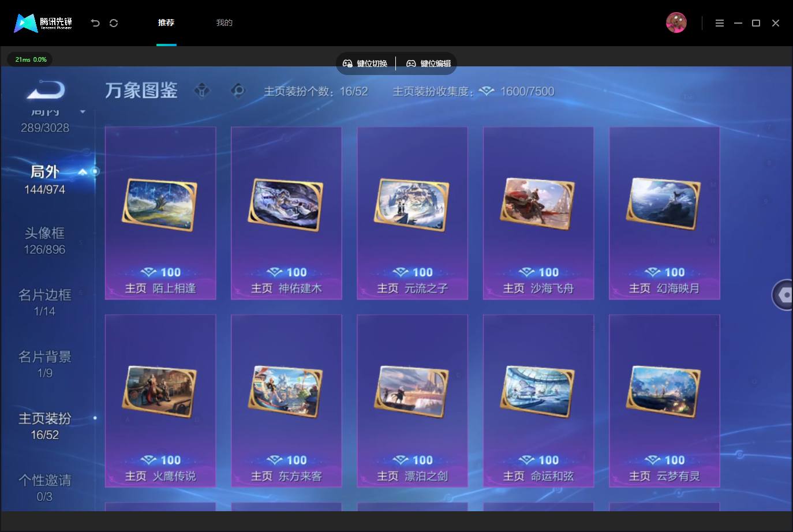This screenshot has width=793, height=532.
Task: Click the diamond icon next to 万象图鉴
Action: (x=202, y=91)
